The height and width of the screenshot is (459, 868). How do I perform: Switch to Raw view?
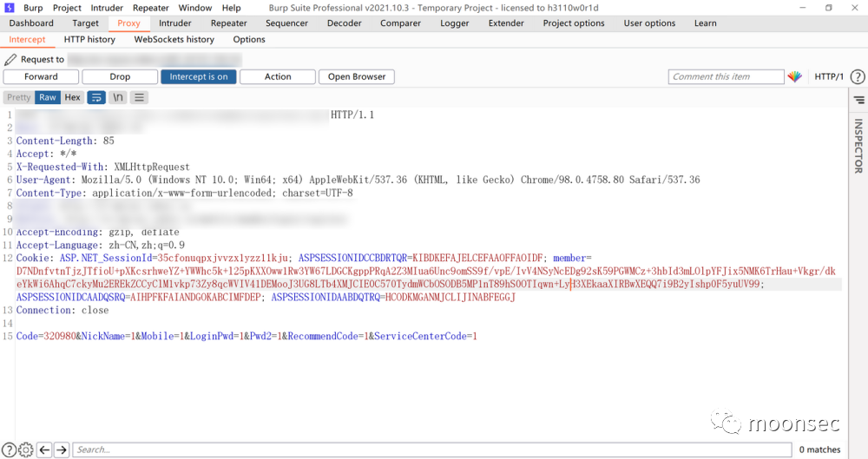point(48,97)
